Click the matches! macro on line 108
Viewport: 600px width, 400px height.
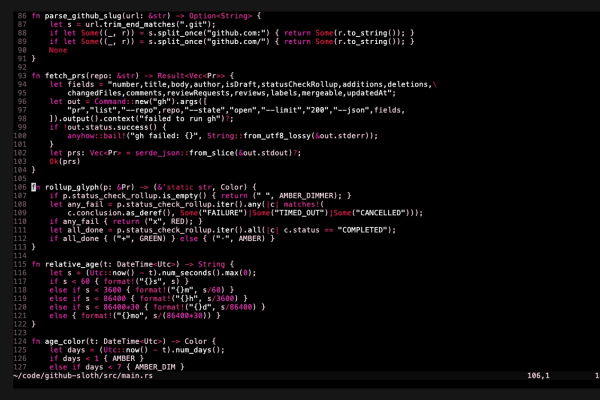click(301, 204)
